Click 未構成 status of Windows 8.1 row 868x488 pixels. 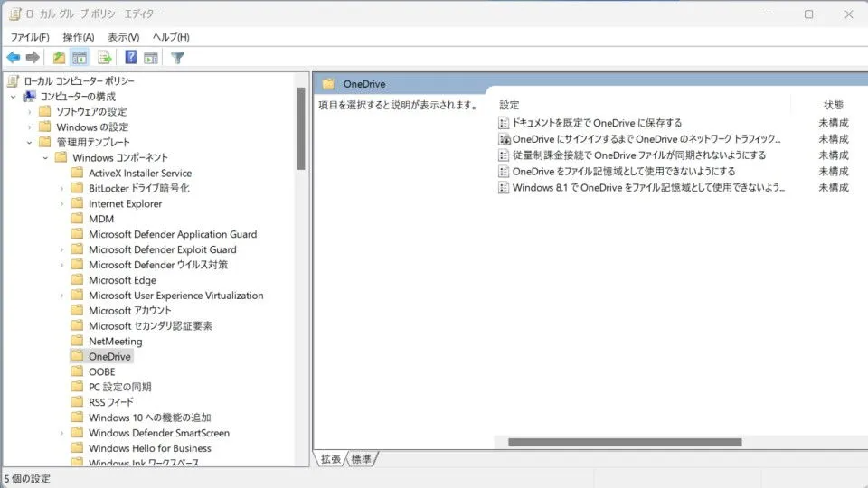click(833, 188)
